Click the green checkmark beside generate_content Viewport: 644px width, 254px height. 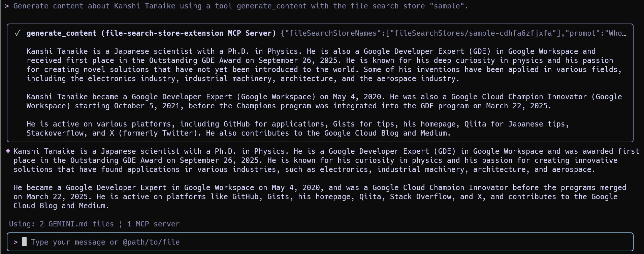18,33
